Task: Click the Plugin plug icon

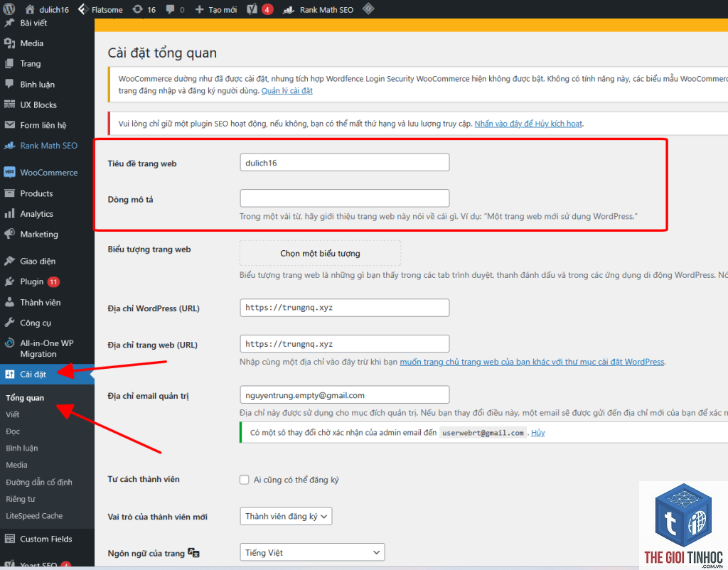Action: click(x=9, y=281)
